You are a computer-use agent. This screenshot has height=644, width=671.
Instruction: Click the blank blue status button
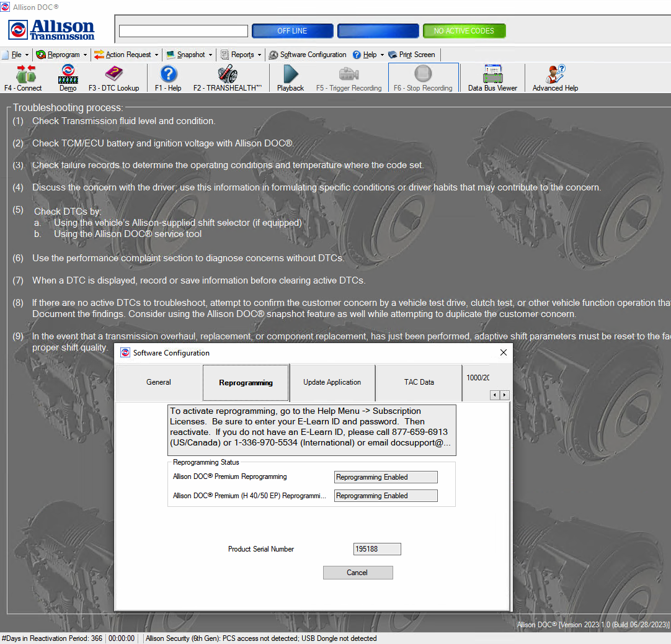pyautogui.click(x=378, y=31)
